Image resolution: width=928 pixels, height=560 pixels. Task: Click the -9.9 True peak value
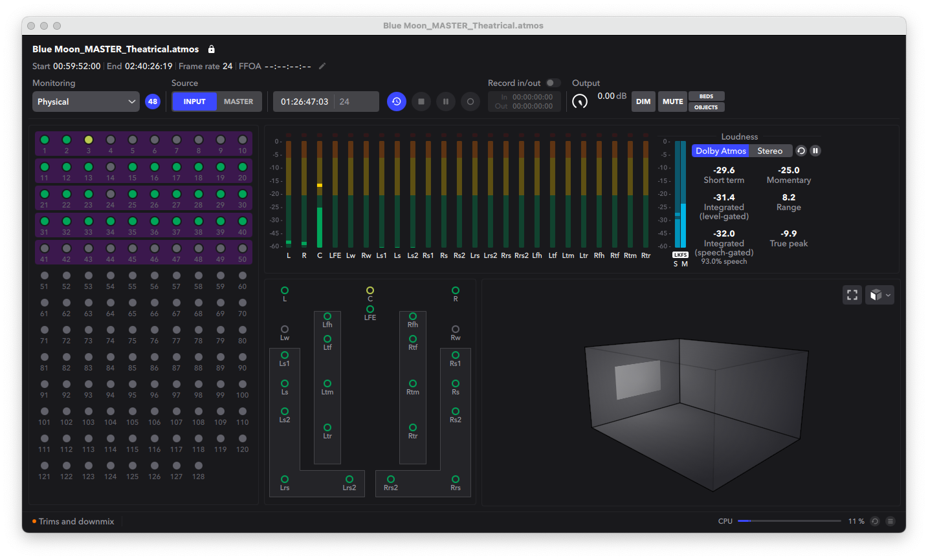pyautogui.click(x=789, y=234)
